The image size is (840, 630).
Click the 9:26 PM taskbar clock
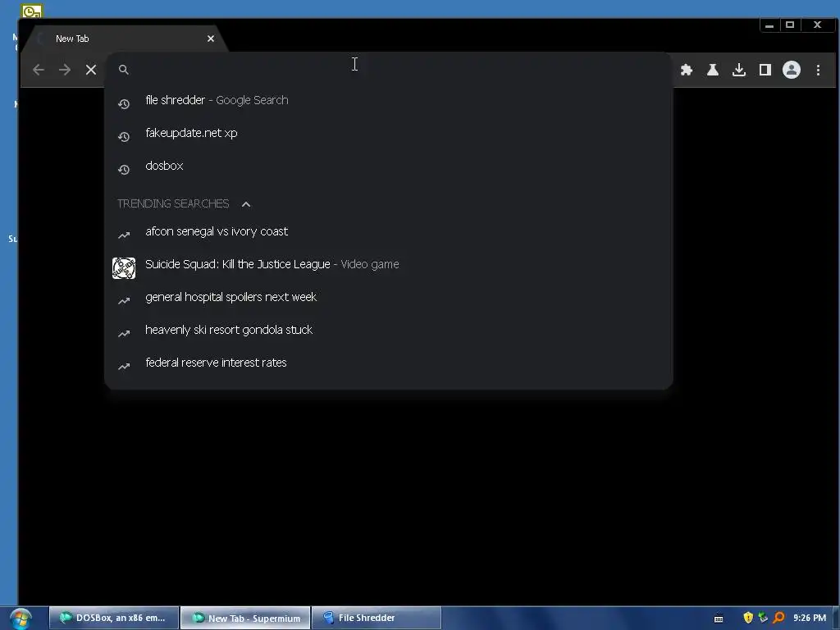point(810,618)
